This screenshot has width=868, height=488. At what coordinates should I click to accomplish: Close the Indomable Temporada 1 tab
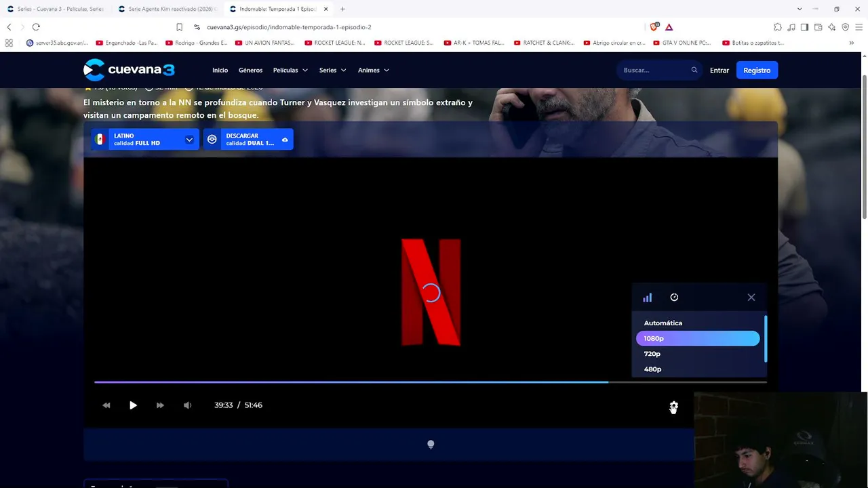pyautogui.click(x=325, y=9)
